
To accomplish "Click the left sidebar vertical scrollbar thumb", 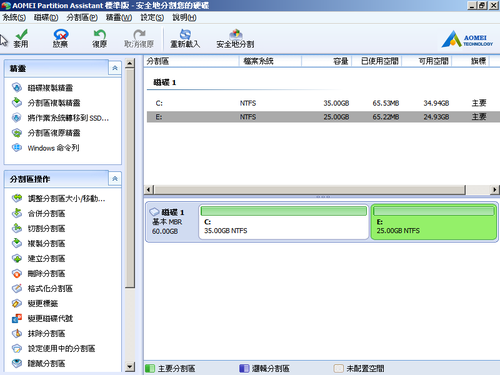I will 130,178.
